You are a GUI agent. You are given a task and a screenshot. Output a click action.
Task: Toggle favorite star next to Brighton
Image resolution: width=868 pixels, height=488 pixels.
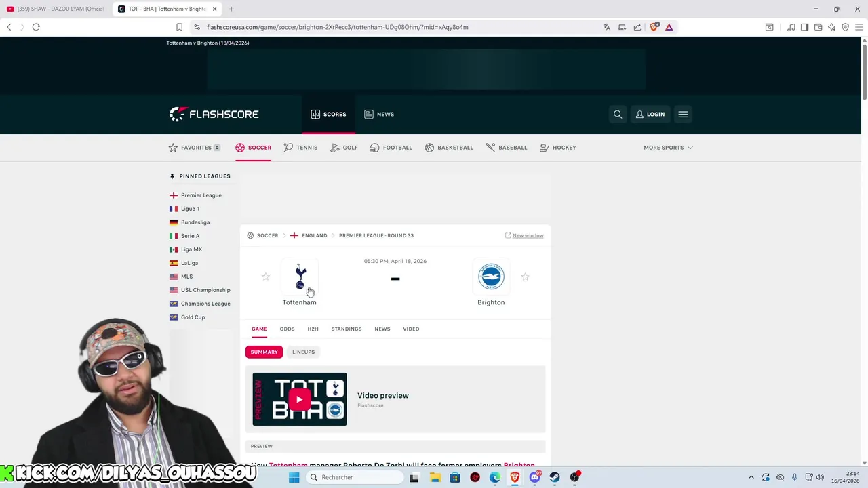click(x=525, y=277)
